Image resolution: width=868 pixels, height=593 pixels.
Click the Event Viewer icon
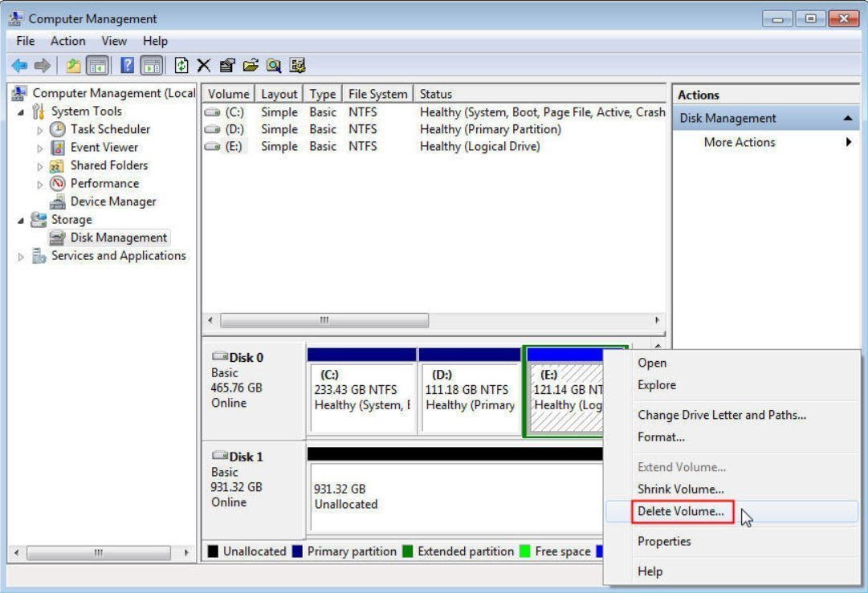(58, 148)
